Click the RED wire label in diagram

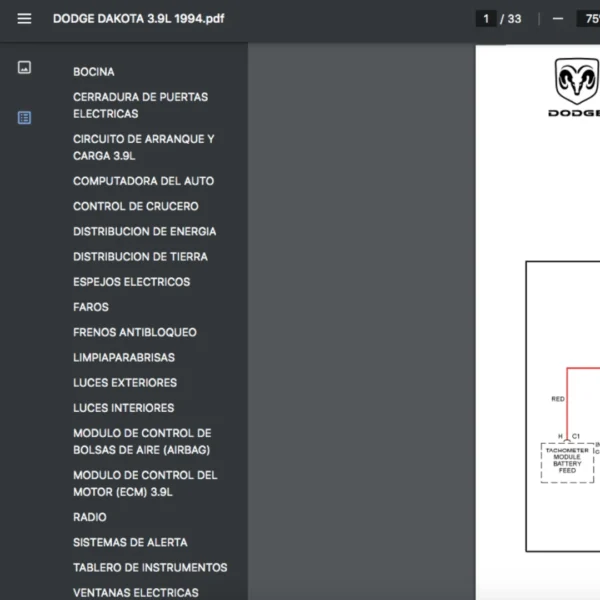558,399
